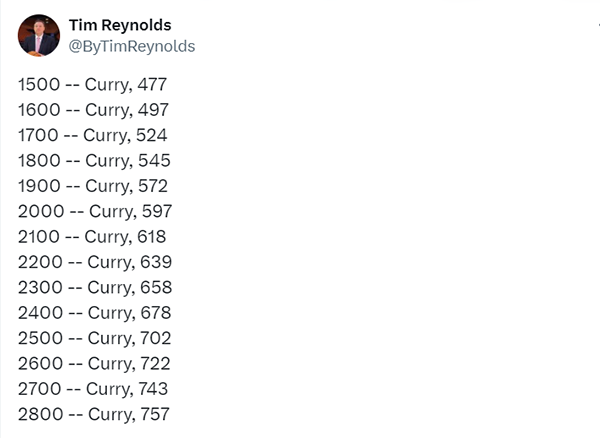Screen dimensions: 600x438
Task: Click the line '2500 -- Curry, 702'
Action: coord(95,338)
